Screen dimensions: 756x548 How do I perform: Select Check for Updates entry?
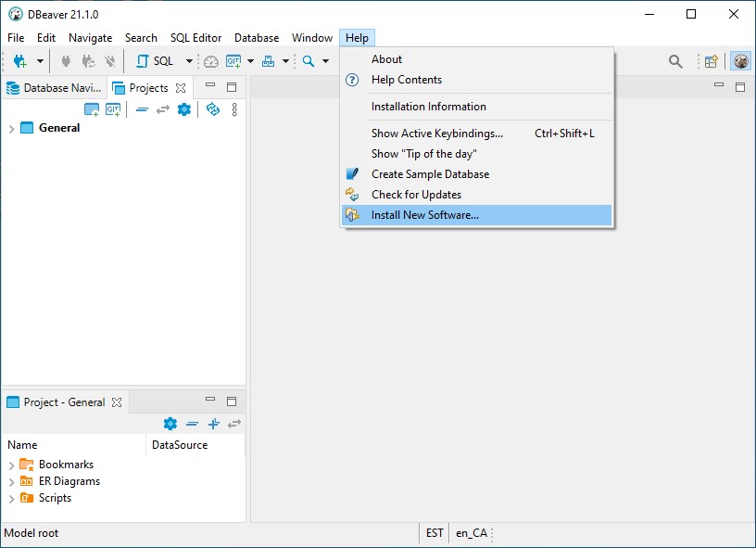[x=477, y=195]
